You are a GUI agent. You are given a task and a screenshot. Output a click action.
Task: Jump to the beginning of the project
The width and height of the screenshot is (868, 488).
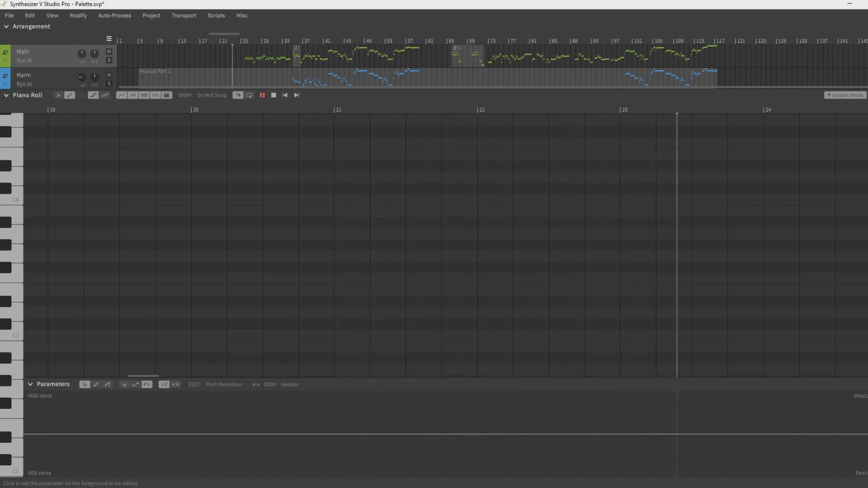[285, 95]
